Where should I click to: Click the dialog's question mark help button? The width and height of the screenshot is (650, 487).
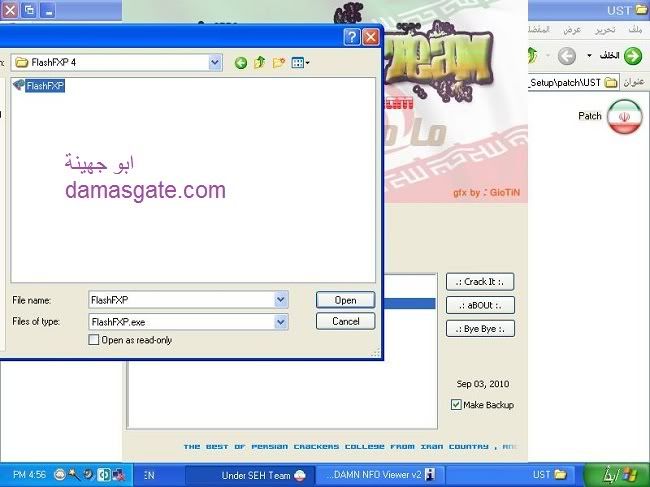pos(352,37)
